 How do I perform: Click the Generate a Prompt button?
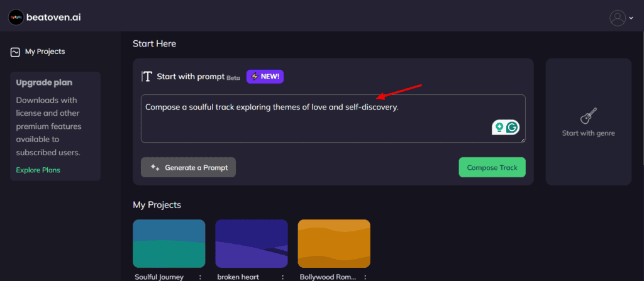tap(188, 167)
